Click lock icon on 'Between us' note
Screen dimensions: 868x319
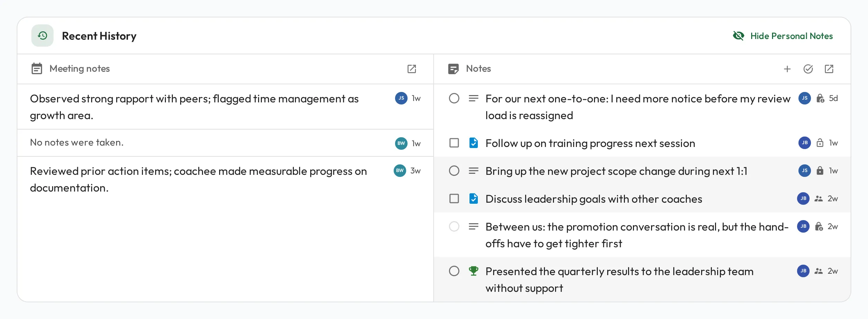coord(819,226)
